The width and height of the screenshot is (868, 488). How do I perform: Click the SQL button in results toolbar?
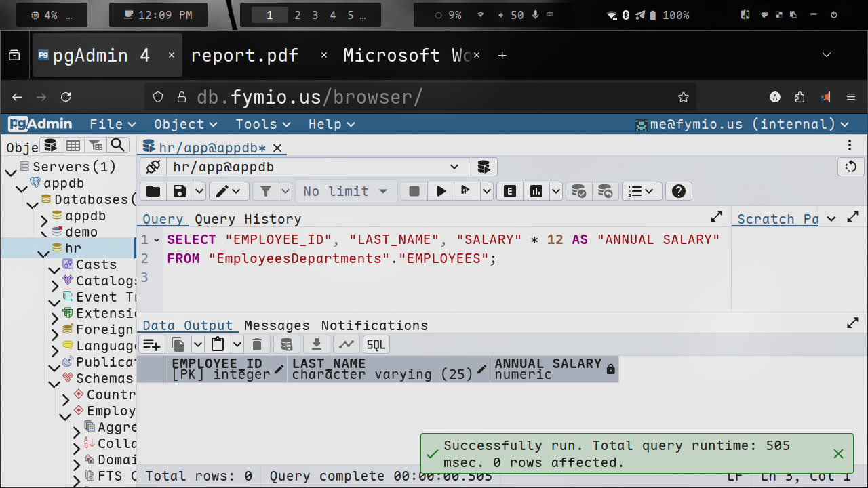pyautogui.click(x=376, y=344)
